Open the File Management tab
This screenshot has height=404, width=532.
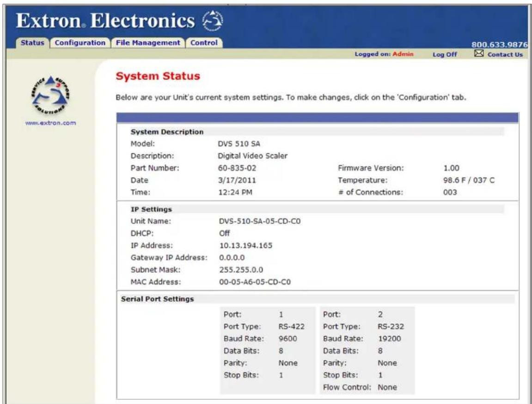click(148, 43)
